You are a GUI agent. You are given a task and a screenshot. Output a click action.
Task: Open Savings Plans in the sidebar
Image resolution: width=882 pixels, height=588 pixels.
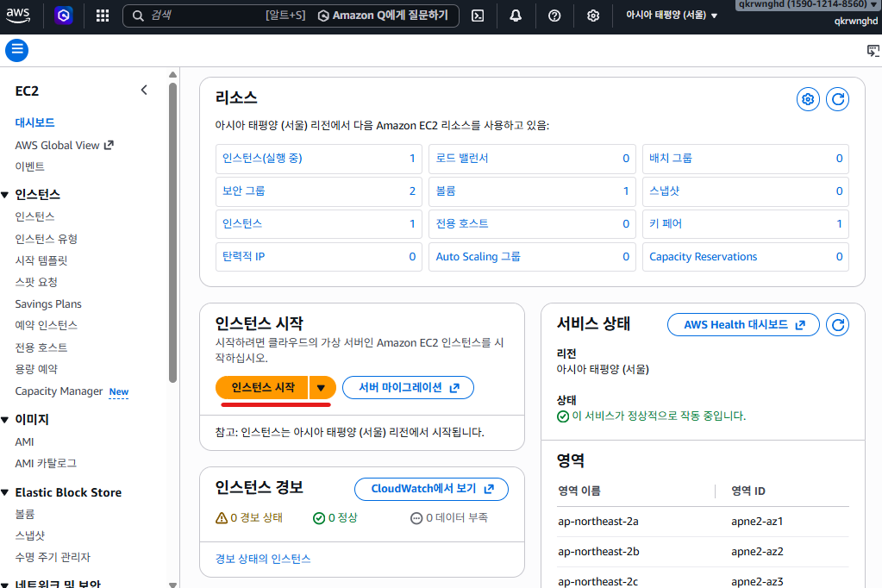pos(48,303)
